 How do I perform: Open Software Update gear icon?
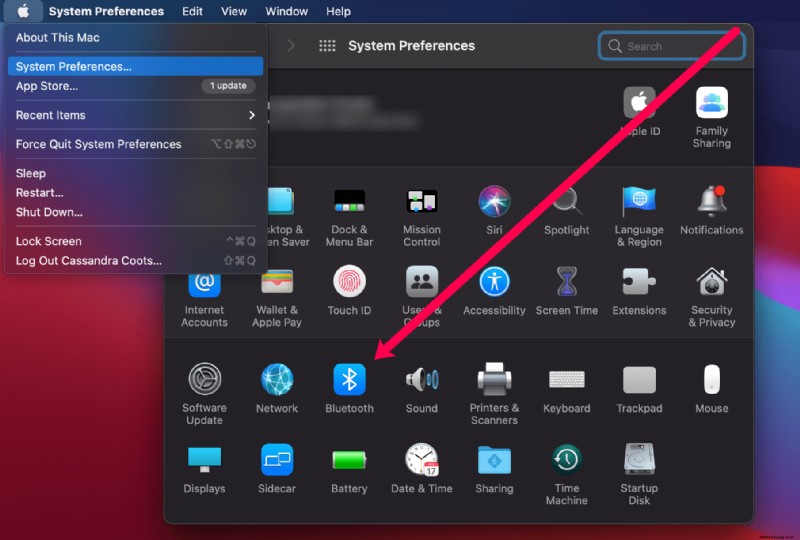tap(205, 379)
